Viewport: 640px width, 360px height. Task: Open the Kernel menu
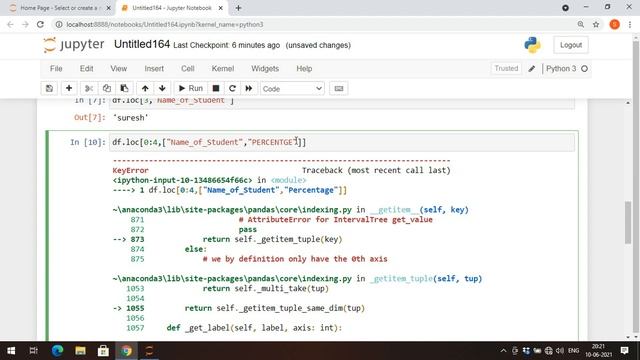point(222,69)
